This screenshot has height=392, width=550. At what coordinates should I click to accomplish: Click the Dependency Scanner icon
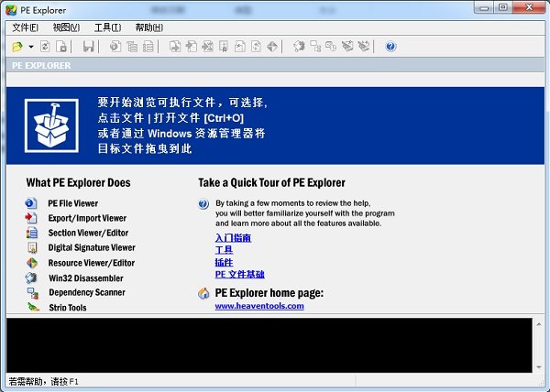point(30,293)
